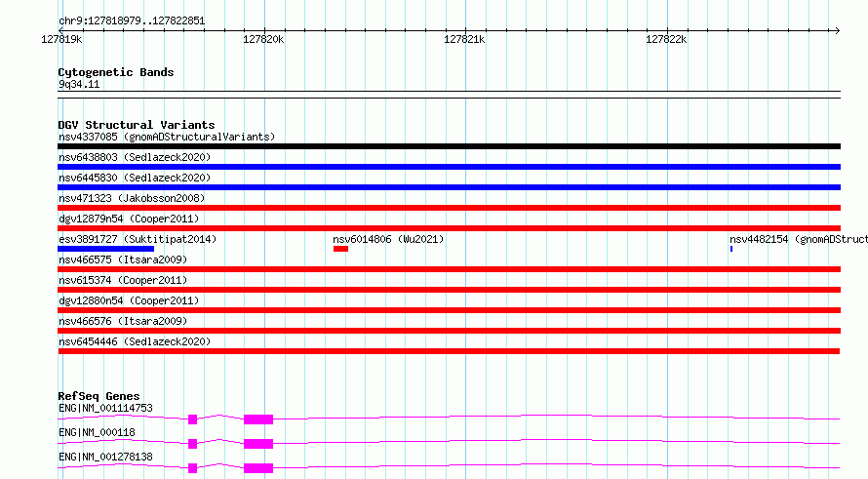This screenshot has height=479, width=868.
Task: Click the red dgv12879n54 variant bar
Action: coord(449,228)
